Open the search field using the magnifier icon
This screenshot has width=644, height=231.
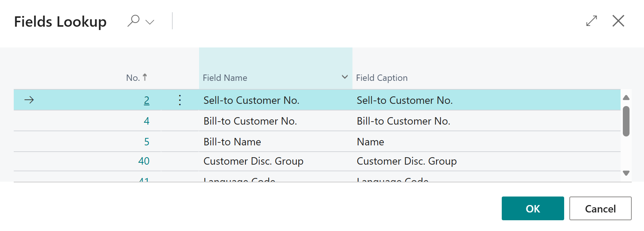coord(133,21)
